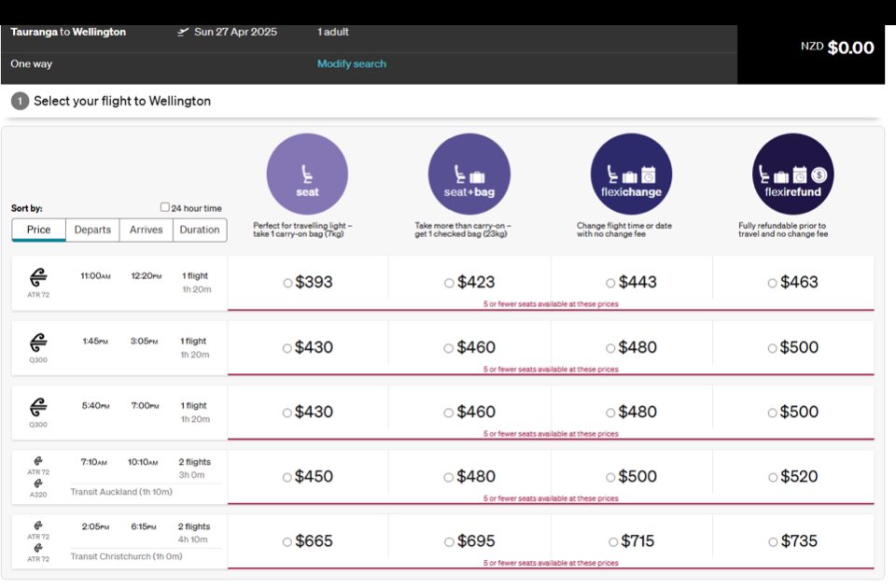
Task: Click the Select your flight to Wellington heading
Action: (122, 101)
